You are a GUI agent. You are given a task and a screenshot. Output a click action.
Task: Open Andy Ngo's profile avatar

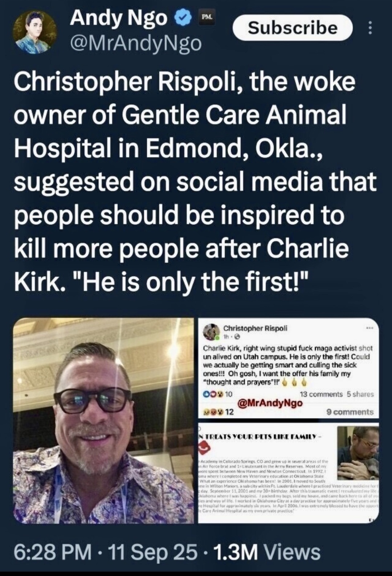pyautogui.click(x=35, y=32)
